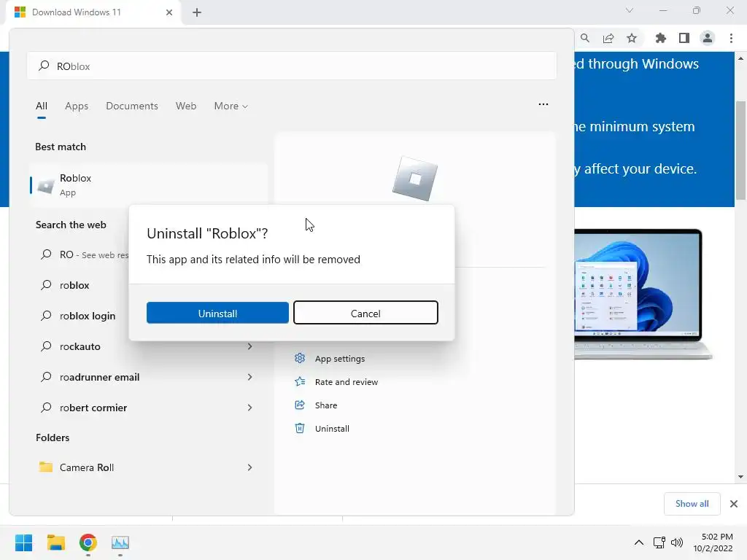Switch to the Apps search tab
The height and width of the screenshot is (560, 747).
click(77, 106)
